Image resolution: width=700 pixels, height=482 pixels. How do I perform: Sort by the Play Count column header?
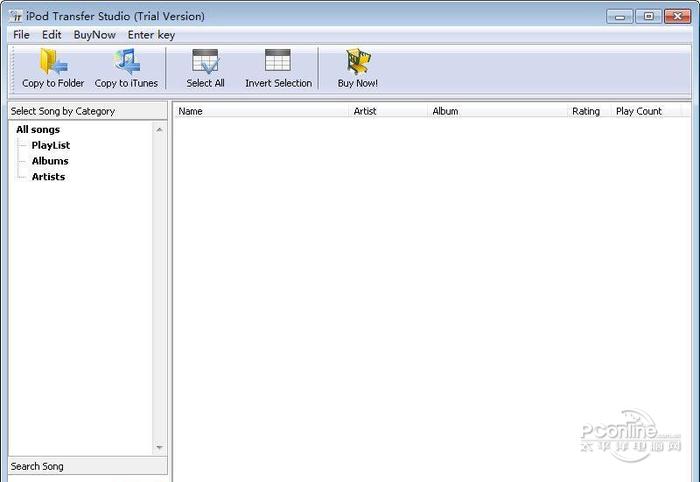(x=646, y=111)
